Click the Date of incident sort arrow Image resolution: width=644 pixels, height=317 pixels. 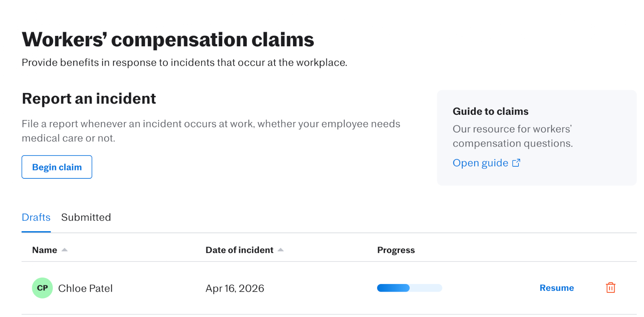click(281, 250)
